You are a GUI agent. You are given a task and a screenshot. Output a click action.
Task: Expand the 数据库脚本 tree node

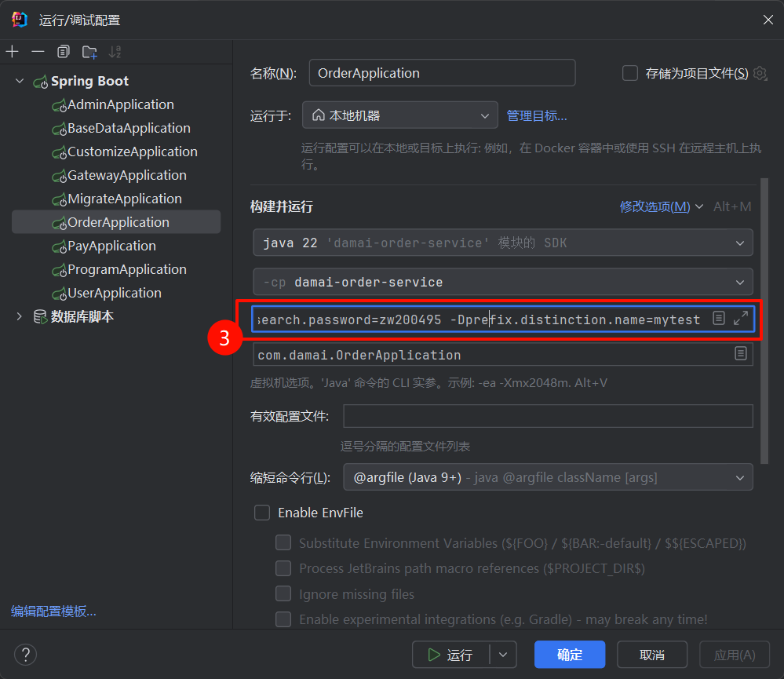click(x=20, y=316)
